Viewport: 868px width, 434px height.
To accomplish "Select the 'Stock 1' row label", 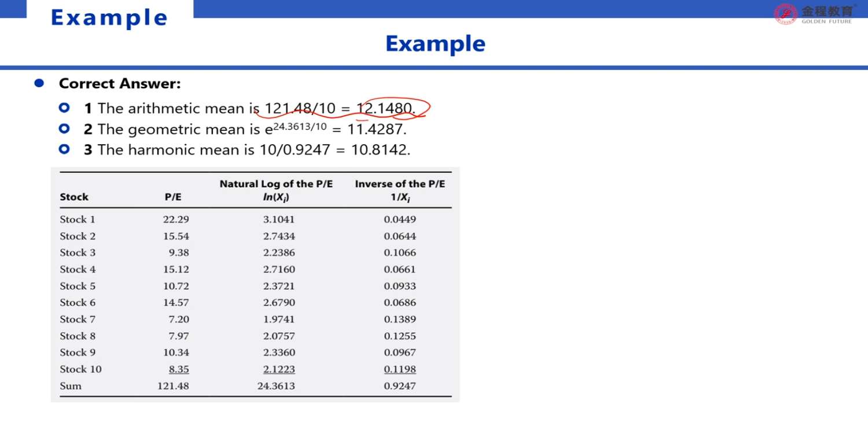I will pyautogui.click(x=78, y=219).
